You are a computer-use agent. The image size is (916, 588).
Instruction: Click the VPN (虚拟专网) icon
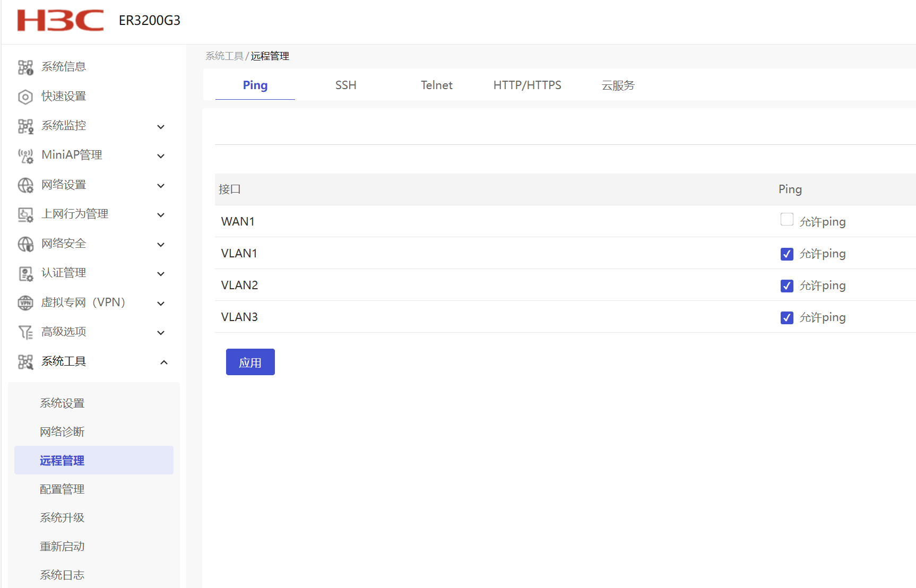pyautogui.click(x=25, y=303)
